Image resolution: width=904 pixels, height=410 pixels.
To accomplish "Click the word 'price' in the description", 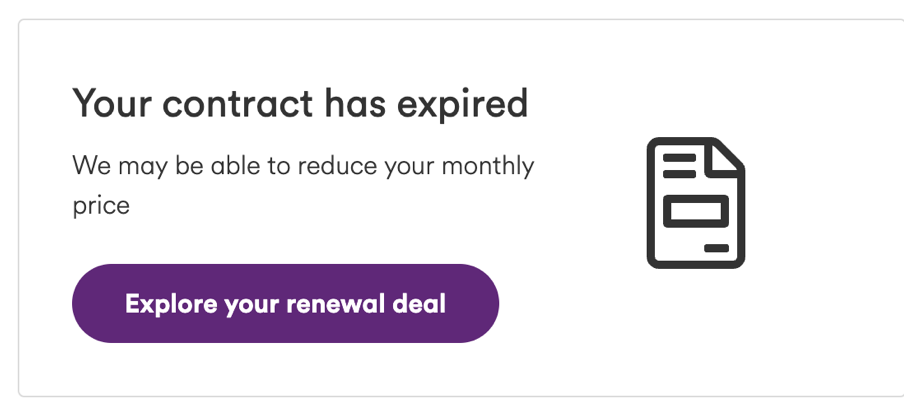I will pos(101,206).
